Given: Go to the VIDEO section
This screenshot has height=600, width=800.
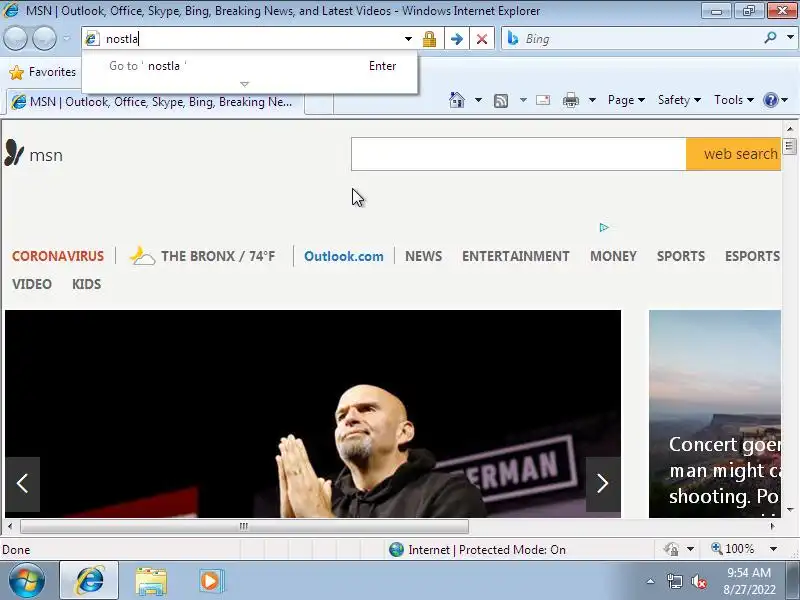Looking at the screenshot, I should click(32, 284).
